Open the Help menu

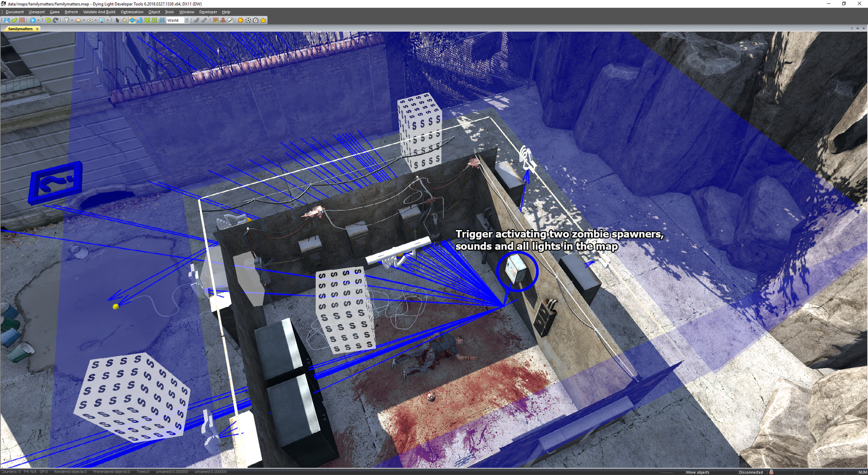(226, 12)
